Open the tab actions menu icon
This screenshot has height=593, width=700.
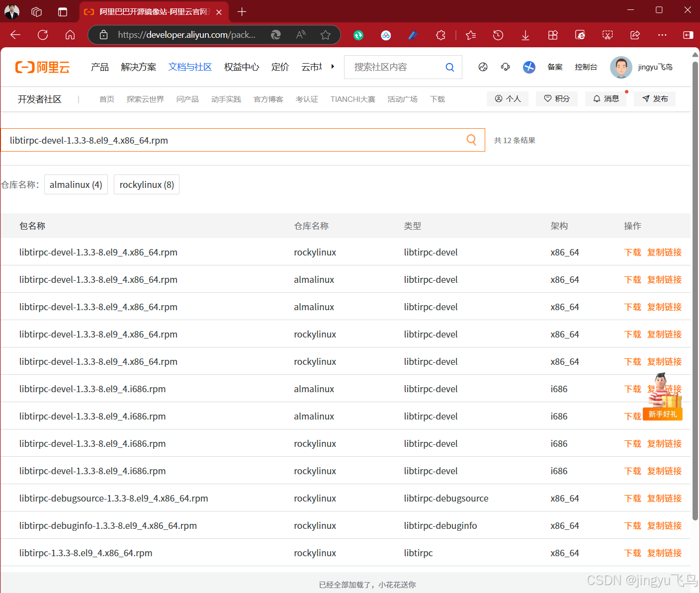(63, 12)
